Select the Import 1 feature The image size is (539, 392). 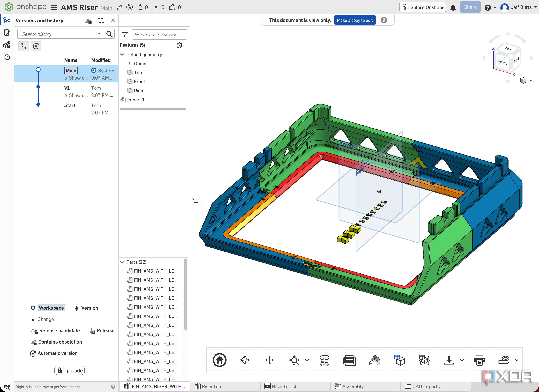[x=136, y=100]
